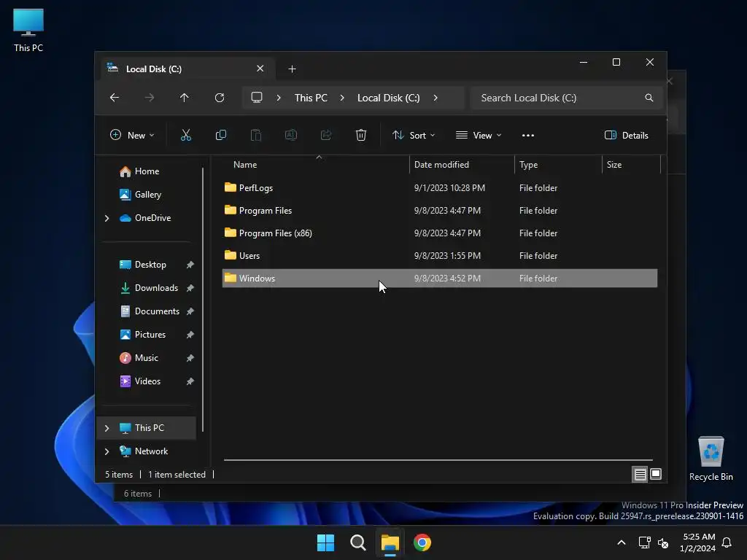747x560 pixels.
Task: Sort by Type column header
Action: pyautogui.click(x=558, y=165)
